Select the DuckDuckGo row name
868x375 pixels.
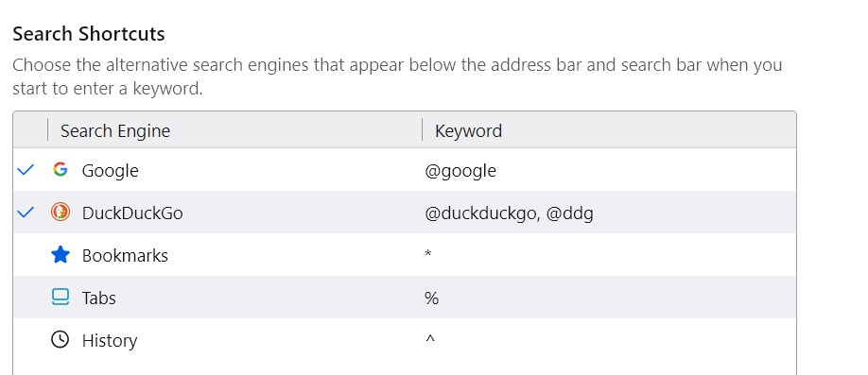(132, 213)
